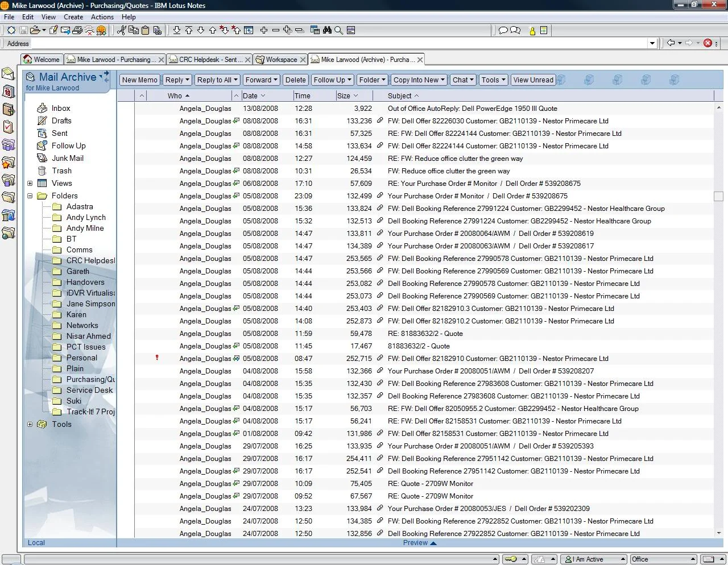Open the Actions menu
Image resolution: width=728 pixels, height=565 pixels.
(x=102, y=17)
